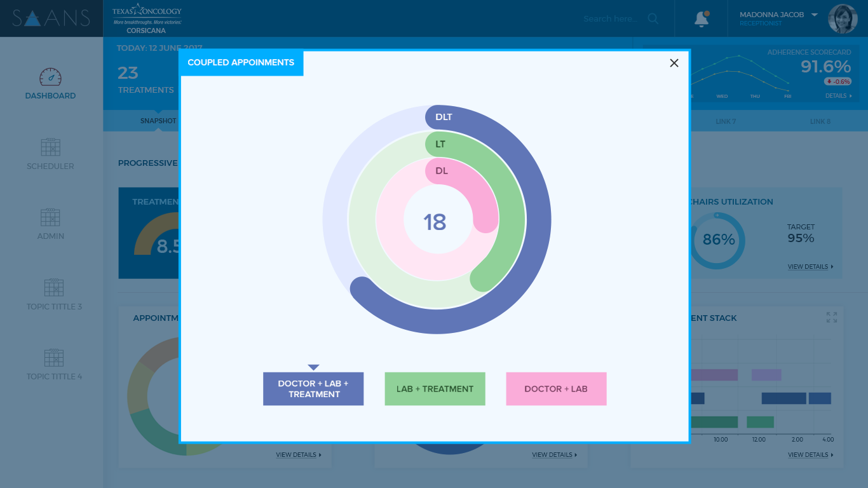Close the Coupled Appointments dialog
This screenshot has height=488, width=868.
(x=674, y=63)
